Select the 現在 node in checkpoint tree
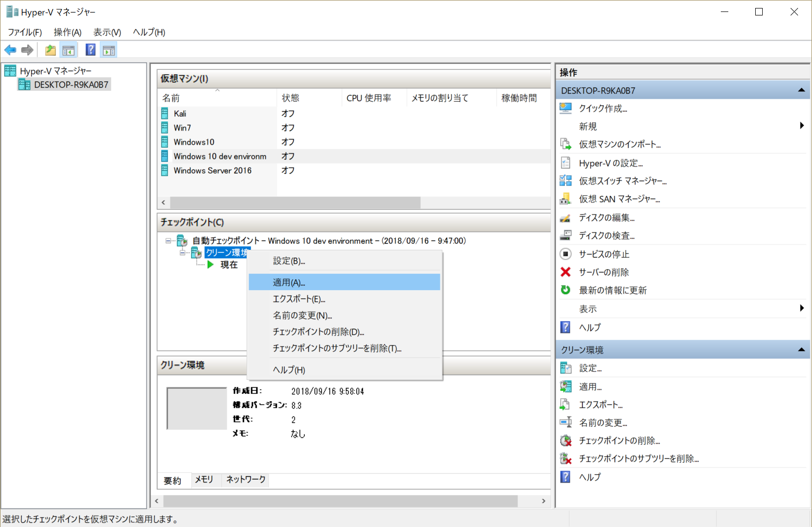 click(229, 265)
